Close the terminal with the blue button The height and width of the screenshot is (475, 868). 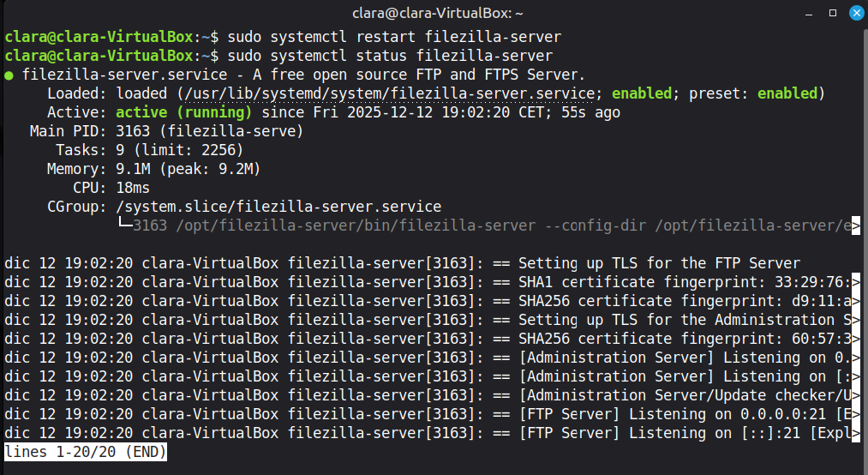tap(855, 13)
